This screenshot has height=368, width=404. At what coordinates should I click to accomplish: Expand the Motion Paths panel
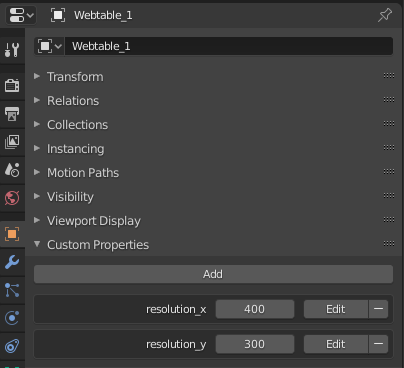tap(83, 173)
